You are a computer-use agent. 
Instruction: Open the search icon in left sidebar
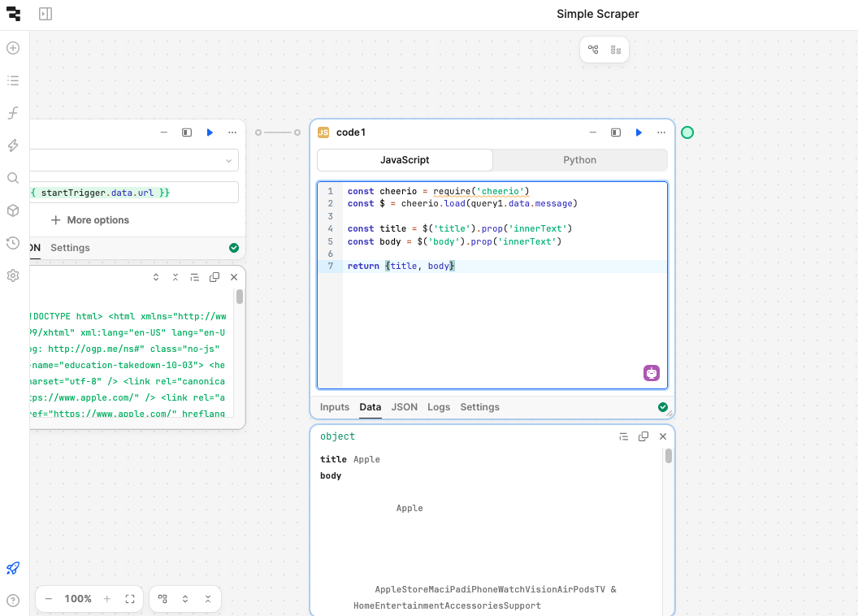(13, 178)
